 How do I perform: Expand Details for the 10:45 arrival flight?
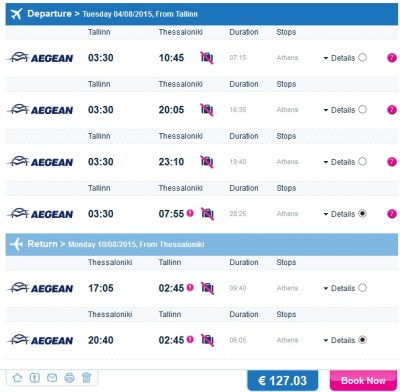[339, 58]
